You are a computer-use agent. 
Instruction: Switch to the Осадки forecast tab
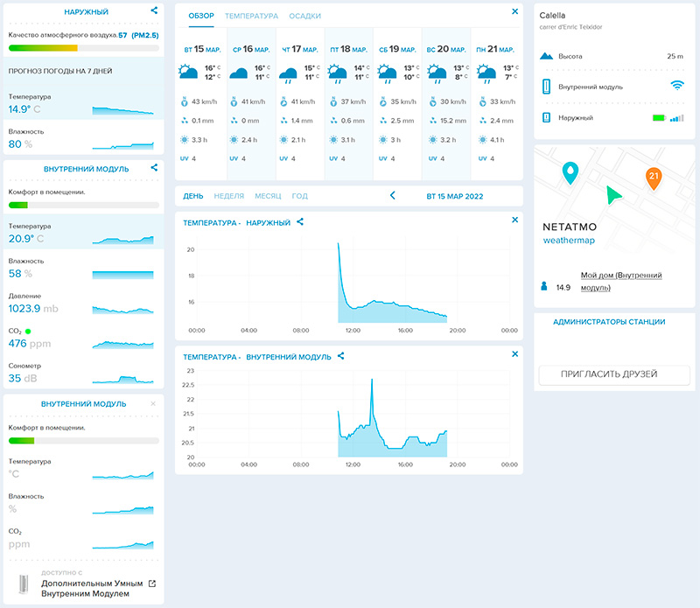304,17
